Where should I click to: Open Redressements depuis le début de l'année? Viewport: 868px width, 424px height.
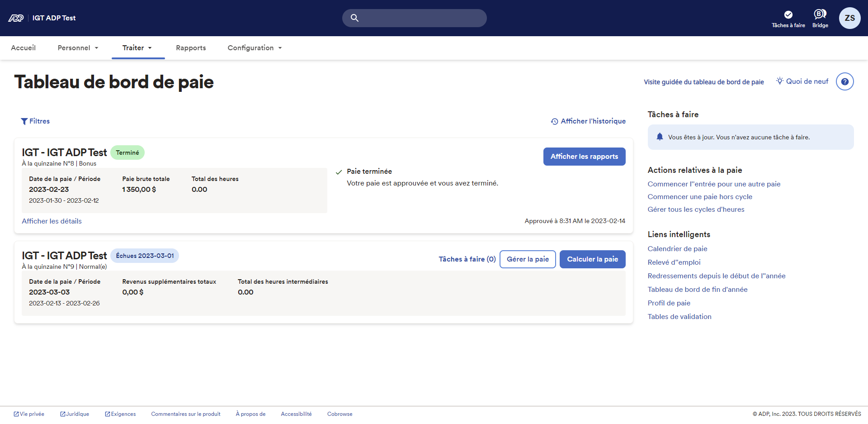717,276
